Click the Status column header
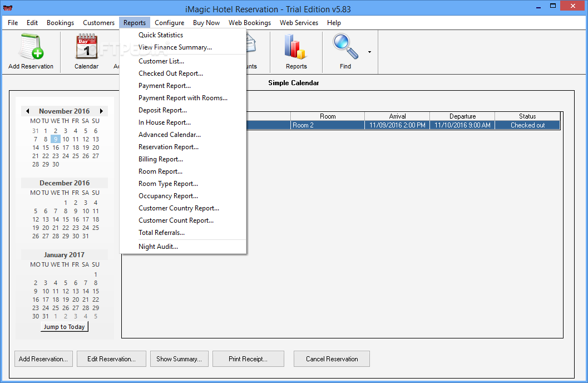Image resolution: width=588 pixels, height=383 pixels. pyautogui.click(x=527, y=116)
